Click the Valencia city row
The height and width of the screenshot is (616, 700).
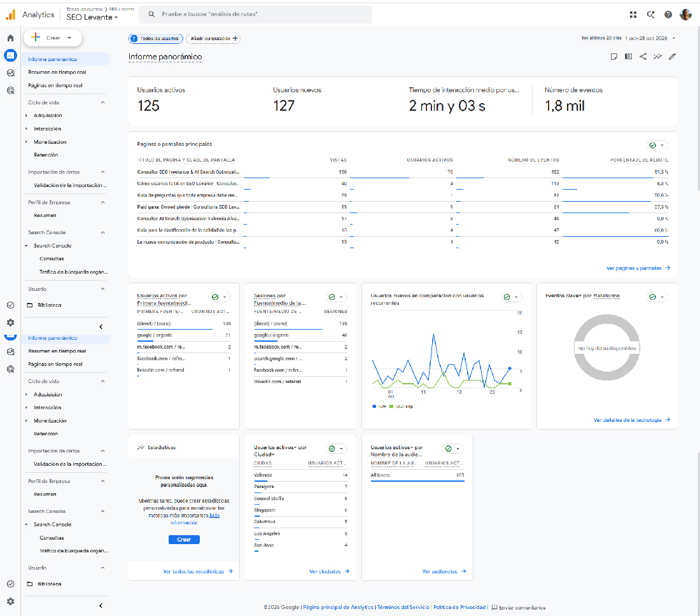click(x=300, y=475)
